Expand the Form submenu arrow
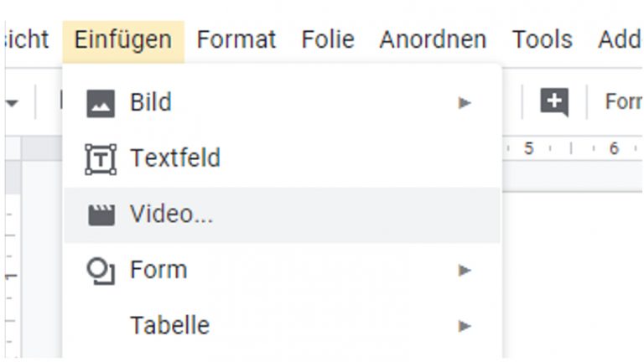Viewport: 644px width, 362px height. click(x=465, y=271)
